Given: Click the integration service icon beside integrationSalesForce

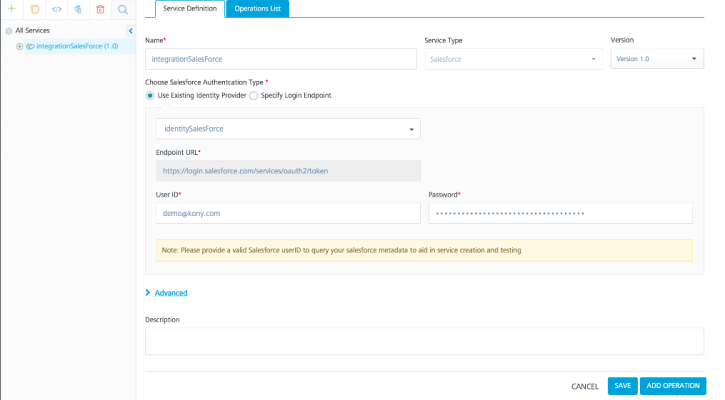Looking at the screenshot, I should [30, 46].
